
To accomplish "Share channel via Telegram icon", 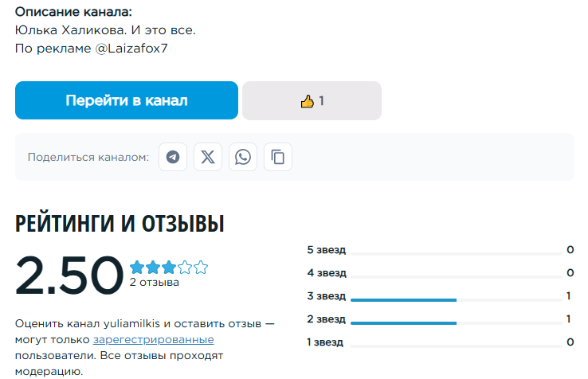I will coord(173,157).
